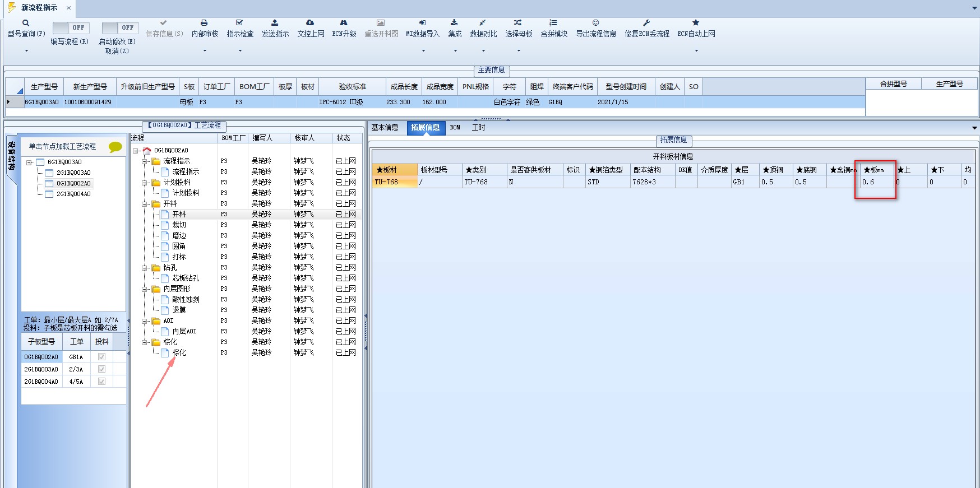Click the 发送指示 upload icon
The height and width of the screenshot is (488, 980).
tap(275, 23)
